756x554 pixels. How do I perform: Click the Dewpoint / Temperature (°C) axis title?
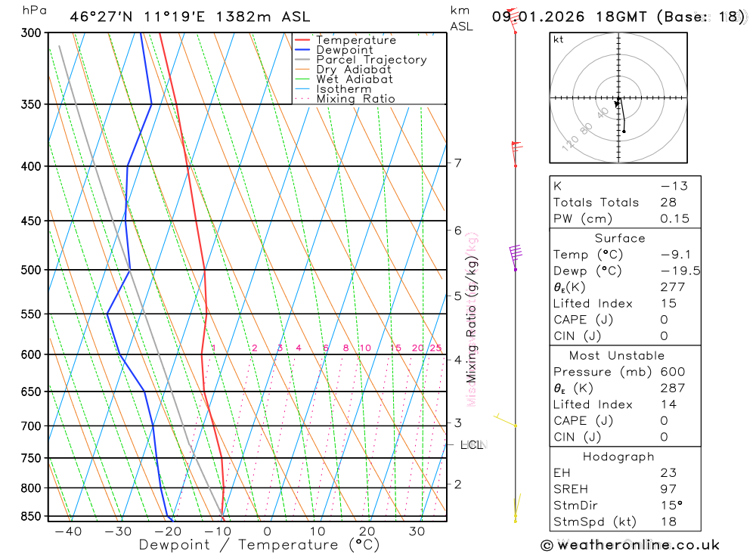259,546
